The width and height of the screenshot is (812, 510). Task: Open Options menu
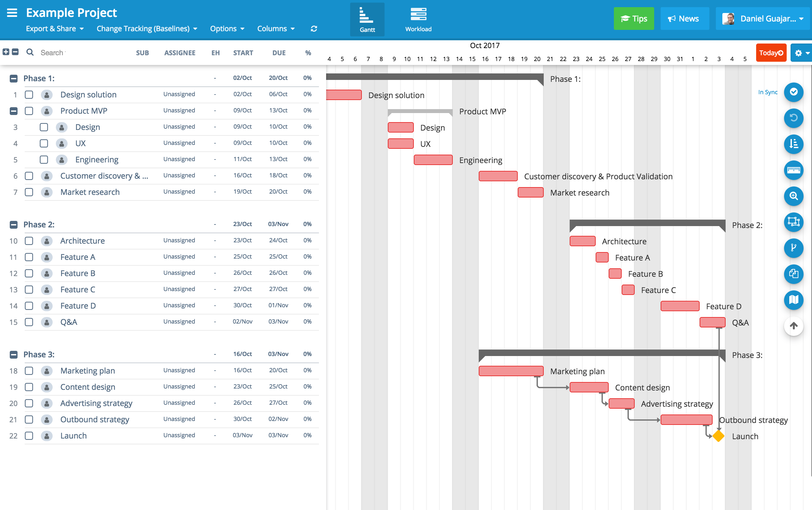pyautogui.click(x=224, y=28)
